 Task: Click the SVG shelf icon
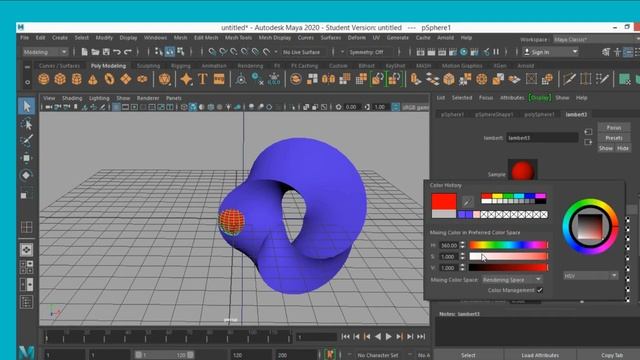click(219, 79)
